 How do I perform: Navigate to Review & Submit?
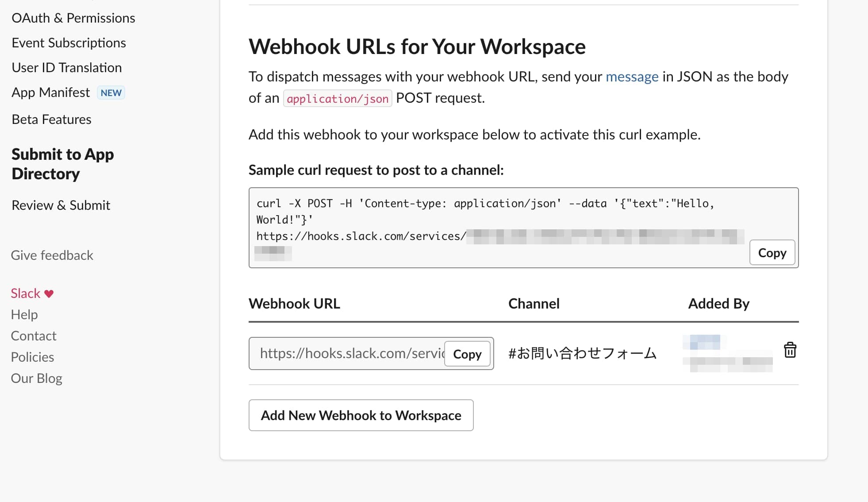point(61,205)
